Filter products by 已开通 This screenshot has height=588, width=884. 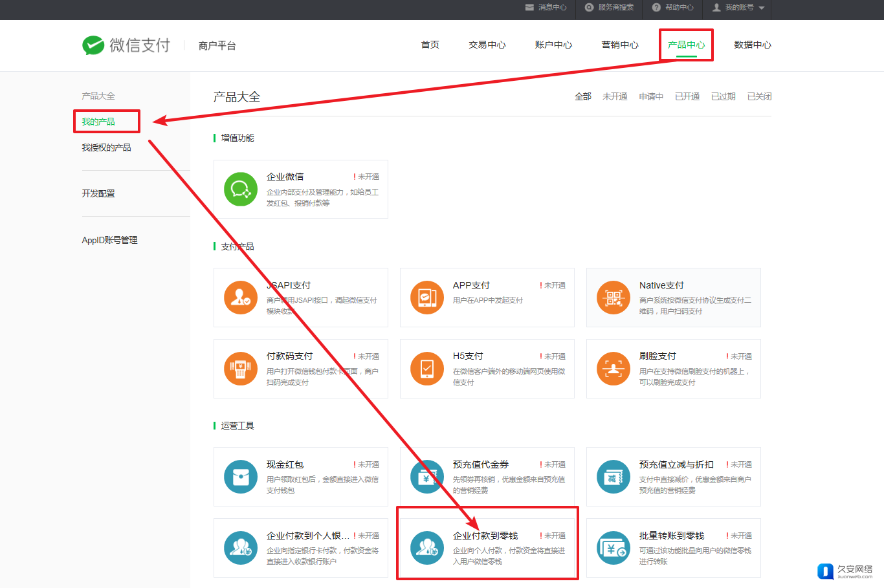point(687,96)
